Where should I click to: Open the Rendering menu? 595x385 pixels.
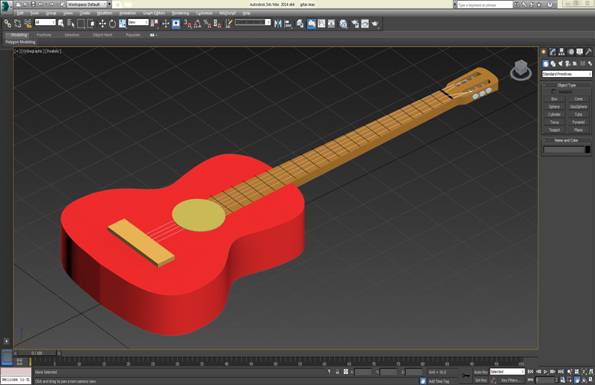point(180,13)
